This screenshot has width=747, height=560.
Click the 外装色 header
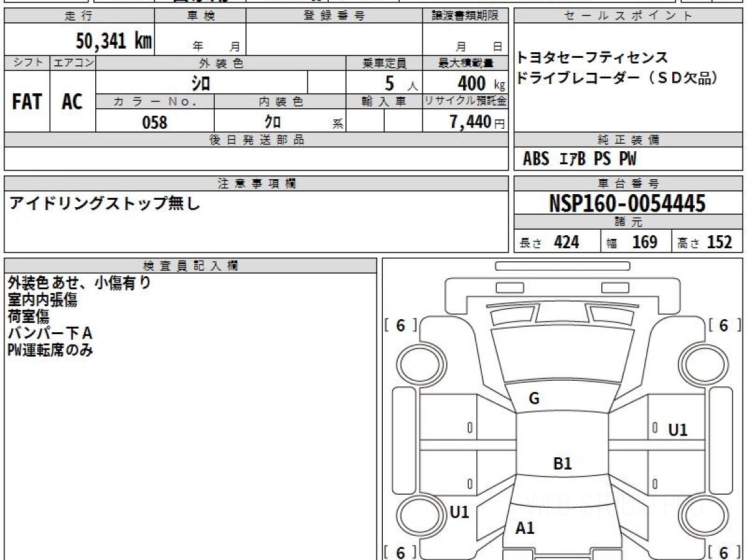[x=221, y=63]
